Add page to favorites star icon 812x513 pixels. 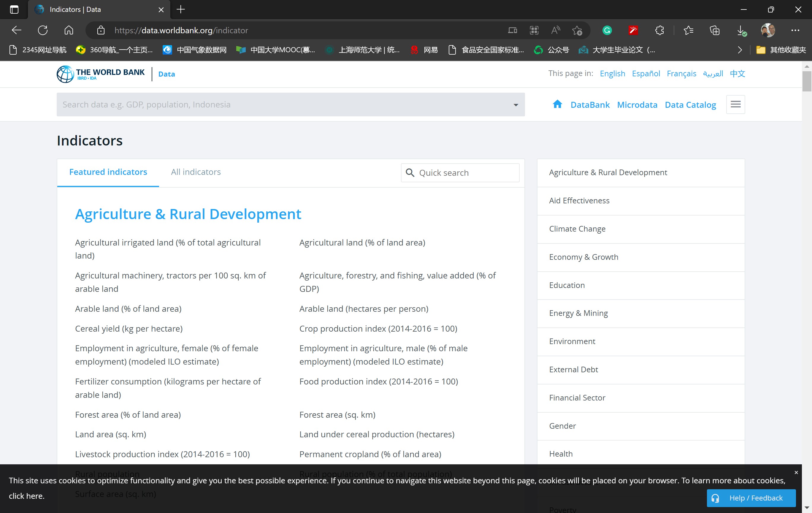577,30
